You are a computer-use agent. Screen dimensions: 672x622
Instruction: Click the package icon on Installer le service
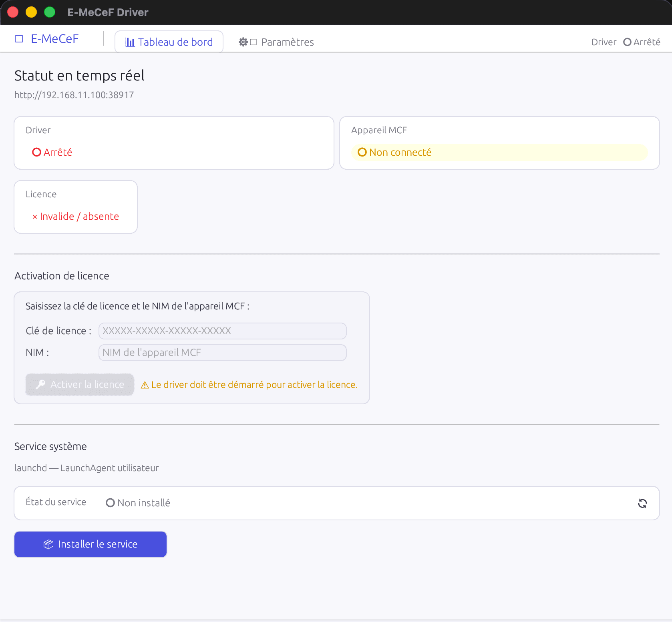coord(48,544)
